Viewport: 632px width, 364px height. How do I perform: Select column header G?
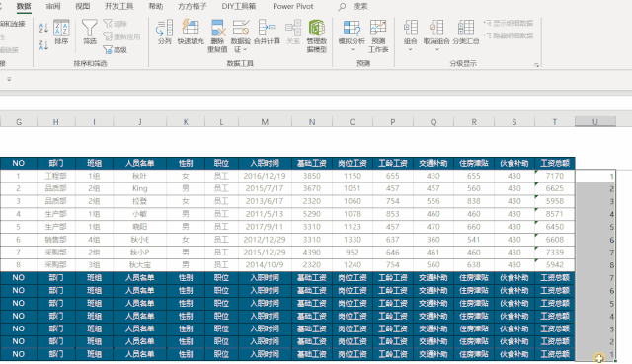19,122
